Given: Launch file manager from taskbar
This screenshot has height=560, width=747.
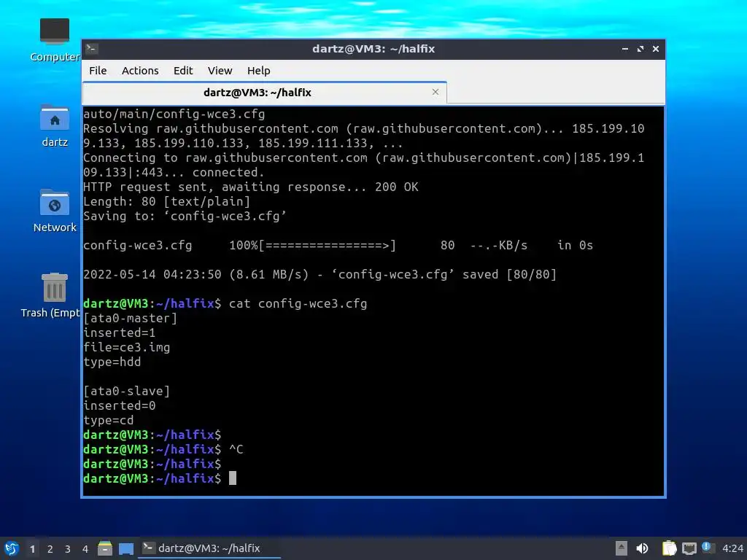Looking at the screenshot, I should click(x=105, y=548).
